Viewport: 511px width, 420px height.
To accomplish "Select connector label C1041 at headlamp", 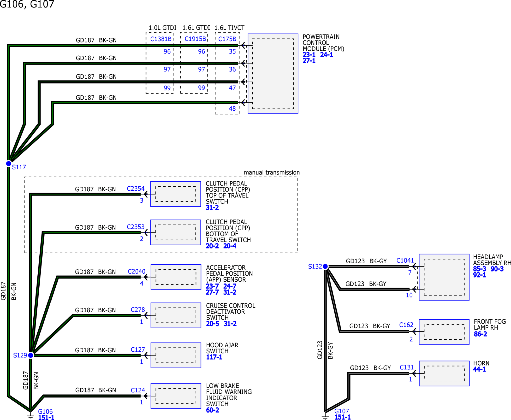I will pos(405,260).
